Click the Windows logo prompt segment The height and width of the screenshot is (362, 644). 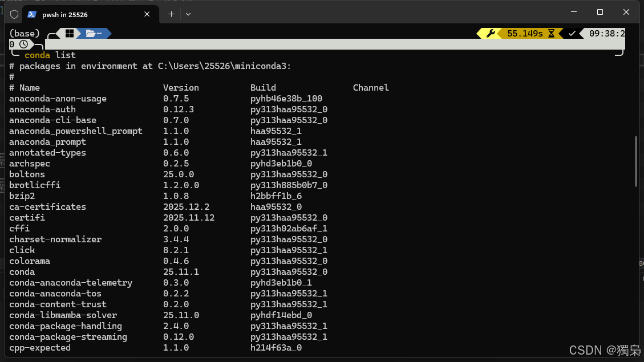pos(70,33)
